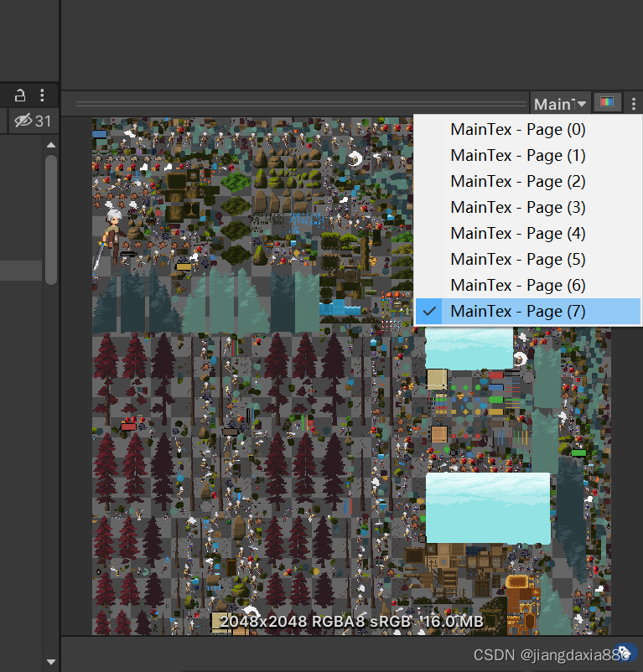The height and width of the screenshot is (672, 643).
Task: Open the left panel's three-dot options menu
Action: (x=42, y=96)
